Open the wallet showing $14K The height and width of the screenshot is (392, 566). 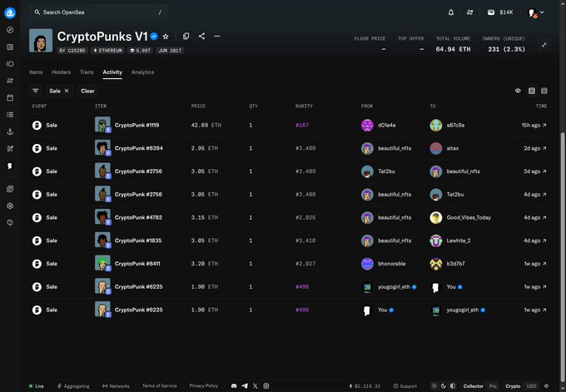click(500, 12)
